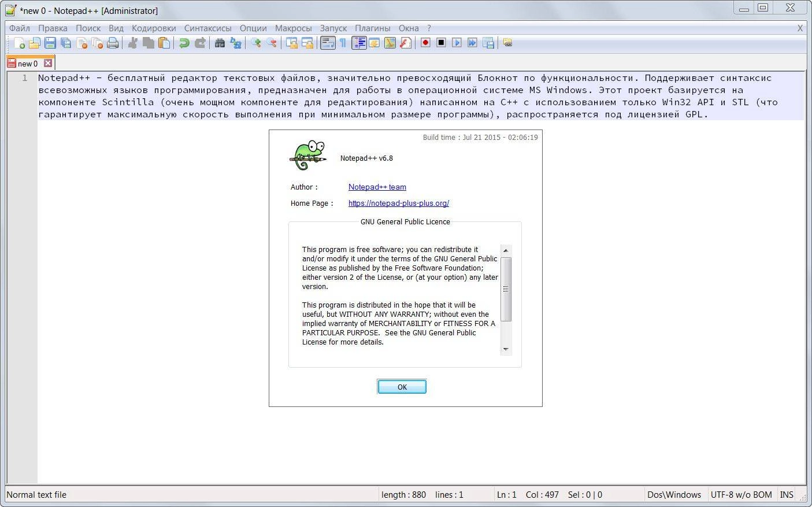
Task: Close the new 0 tab with its red X
Action: tap(48, 63)
